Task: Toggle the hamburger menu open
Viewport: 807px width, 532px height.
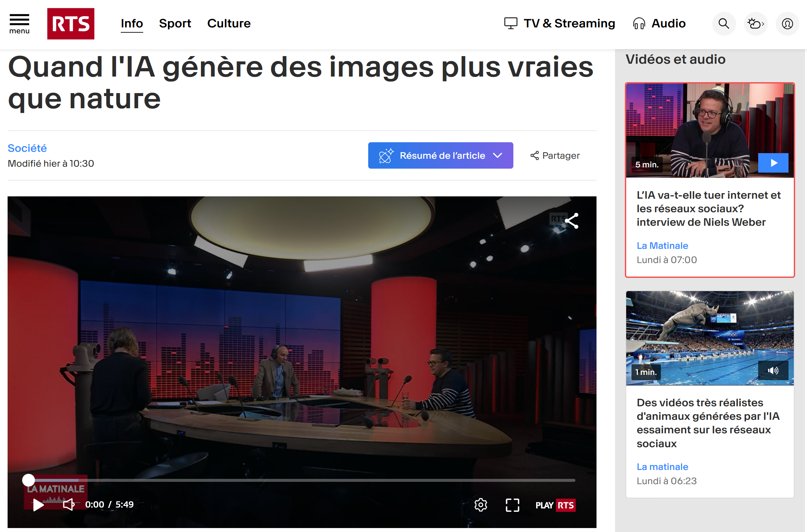Action: pos(19,20)
